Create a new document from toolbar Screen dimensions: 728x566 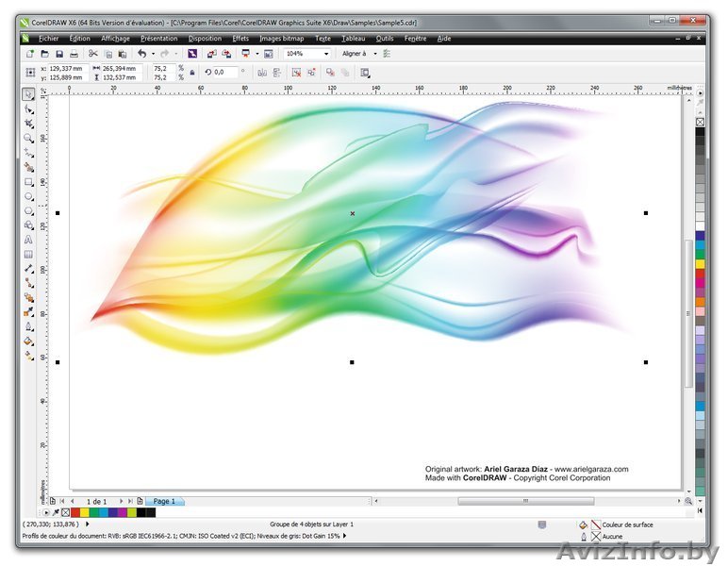[x=30, y=54]
